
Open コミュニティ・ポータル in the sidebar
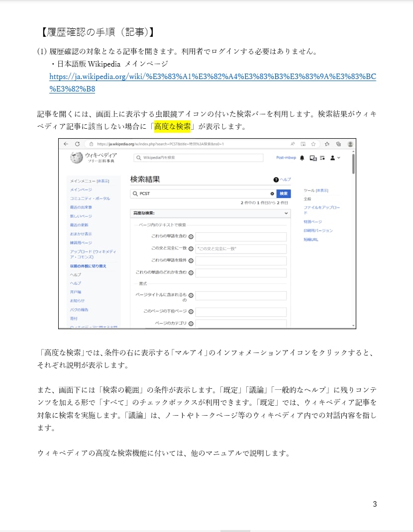coord(90,198)
